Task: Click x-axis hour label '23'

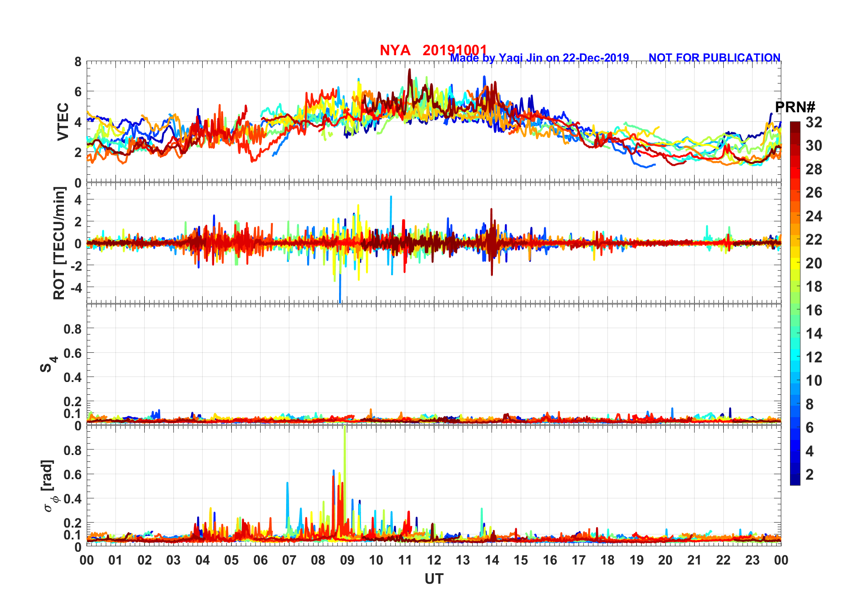Action: [x=752, y=560]
